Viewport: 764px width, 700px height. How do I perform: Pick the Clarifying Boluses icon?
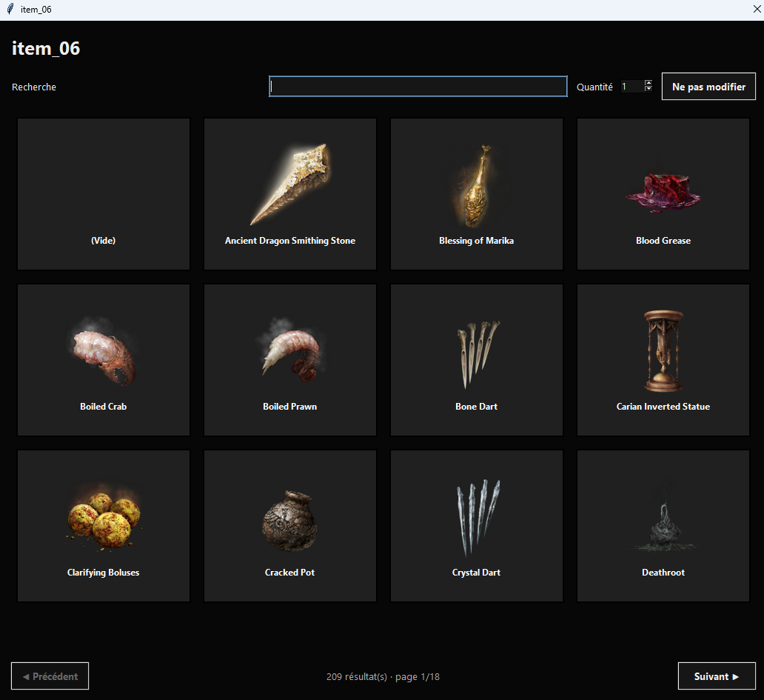coord(104,519)
